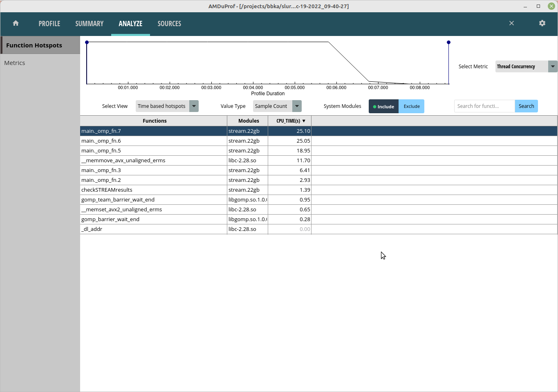Screen dimensions: 558x392
Task: Close the session via the X icon
Action: pos(511,23)
